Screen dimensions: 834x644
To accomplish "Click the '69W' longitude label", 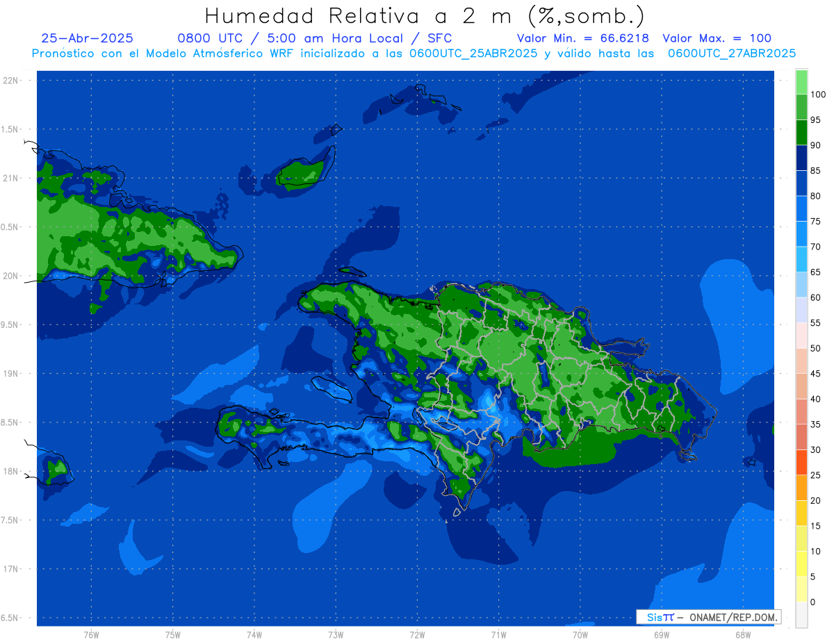I will click(662, 634).
